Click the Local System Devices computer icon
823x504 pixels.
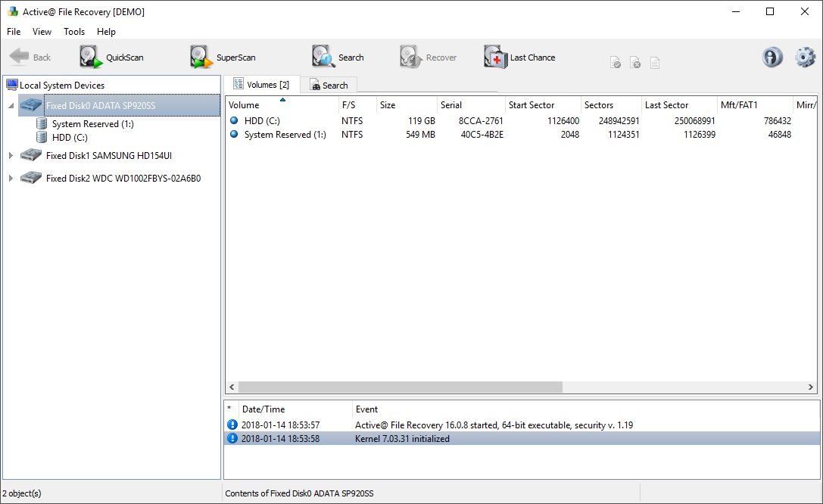coord(12,85)
